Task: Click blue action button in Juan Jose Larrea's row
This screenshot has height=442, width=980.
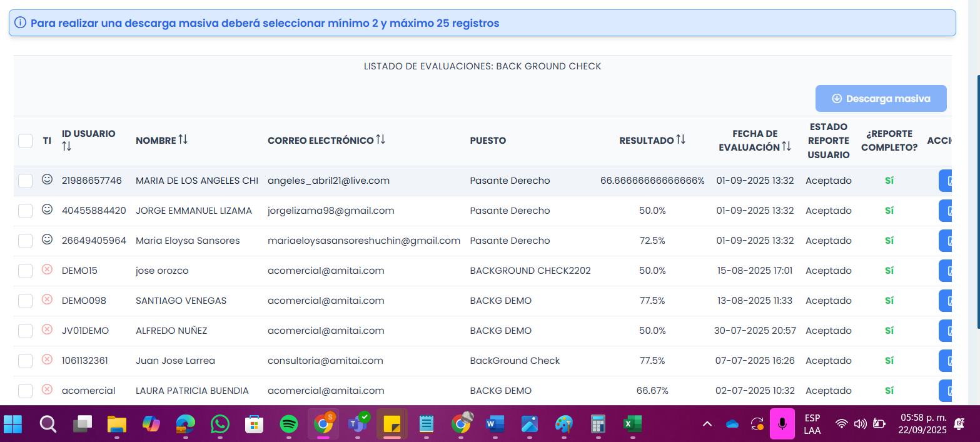Action: point(945,361)
